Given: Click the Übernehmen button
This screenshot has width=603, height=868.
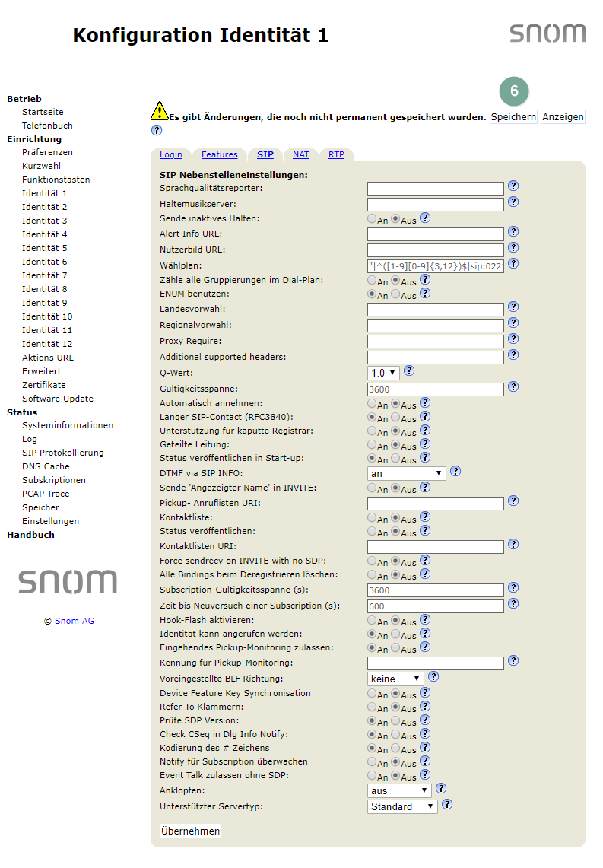Looking at the screenshot, I should (x=190, y=831).
